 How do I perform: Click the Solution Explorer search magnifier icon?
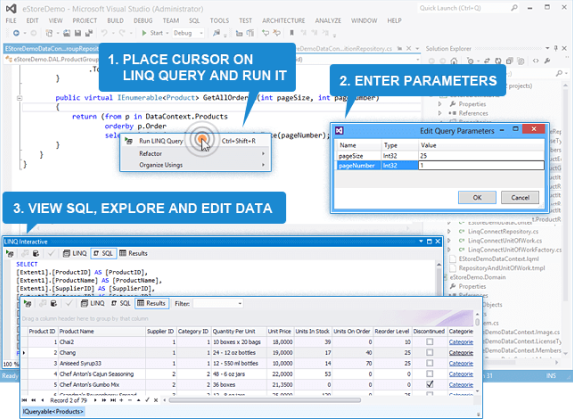click(x=559, y=73)
